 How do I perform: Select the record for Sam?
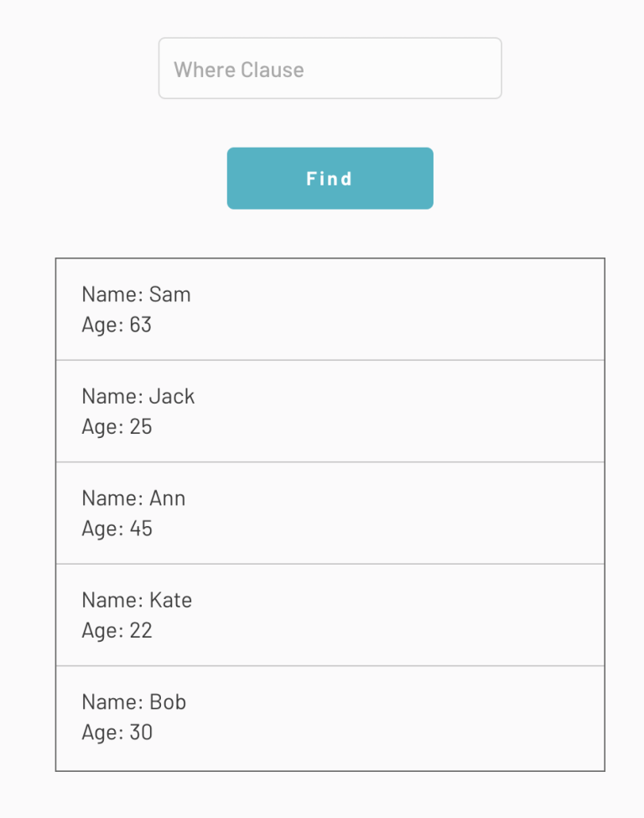click(x=330, y=309)
